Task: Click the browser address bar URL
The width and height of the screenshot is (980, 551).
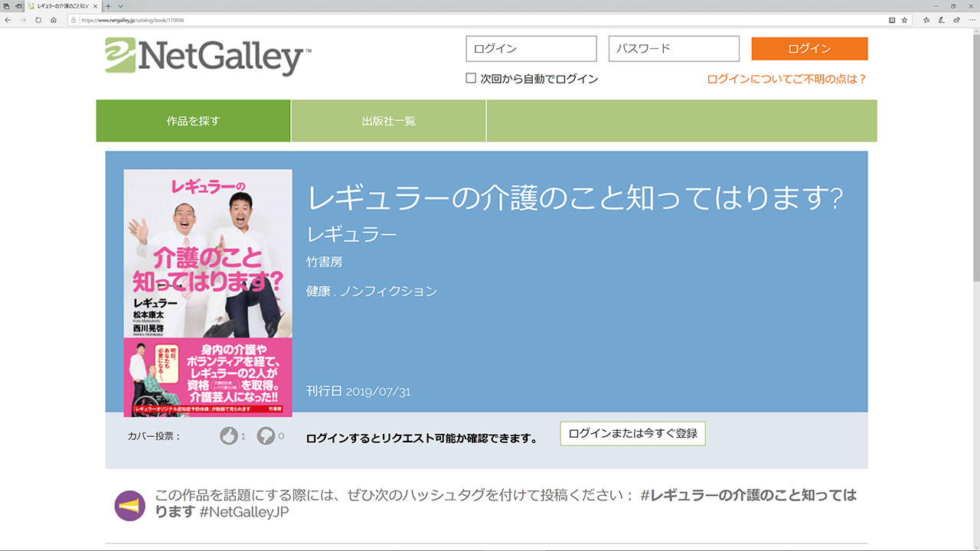Action: [132, 20]
